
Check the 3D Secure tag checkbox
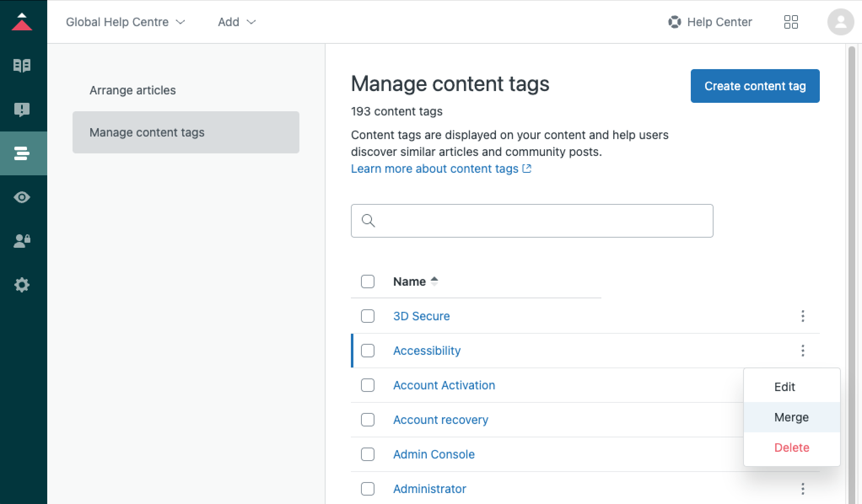click(367, 316)
